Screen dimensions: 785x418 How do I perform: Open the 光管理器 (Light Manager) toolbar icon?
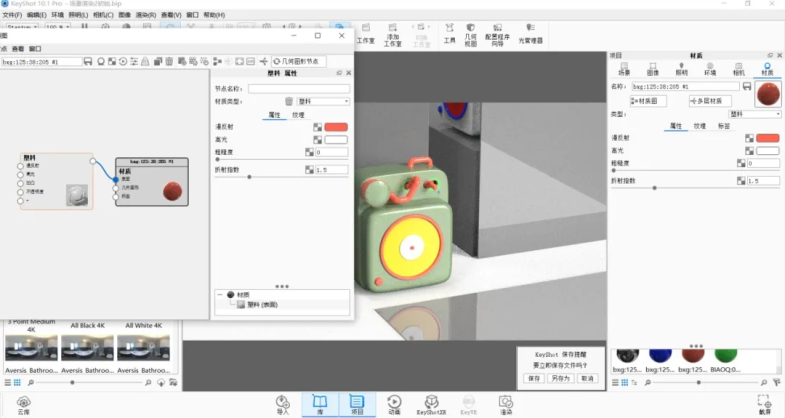click(x=530, y=35)
